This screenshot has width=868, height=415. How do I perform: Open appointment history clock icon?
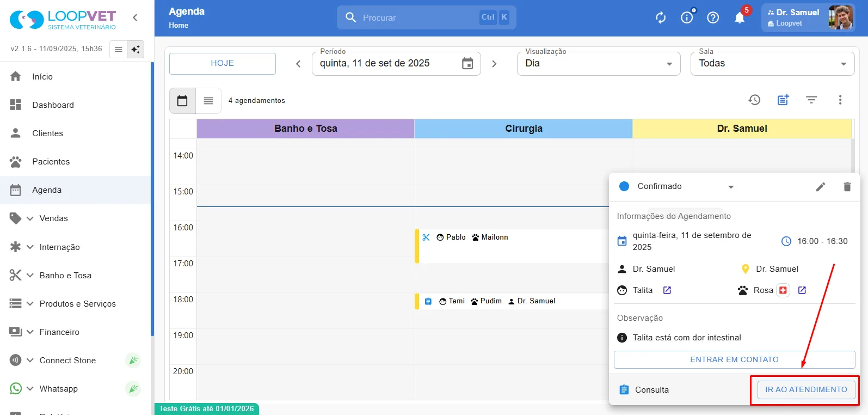pos(754,100)
